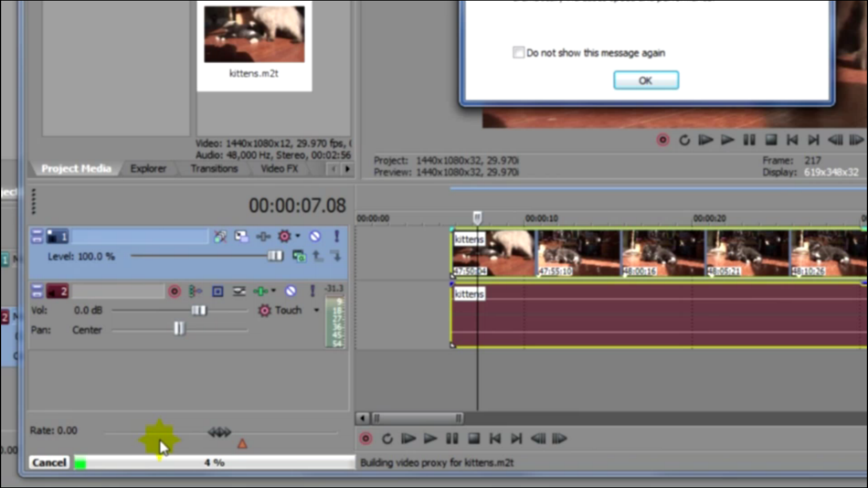Viewport: 868px width, 488px height.
Task: Go to start in the timeline transport
Action: click(495, 439)
